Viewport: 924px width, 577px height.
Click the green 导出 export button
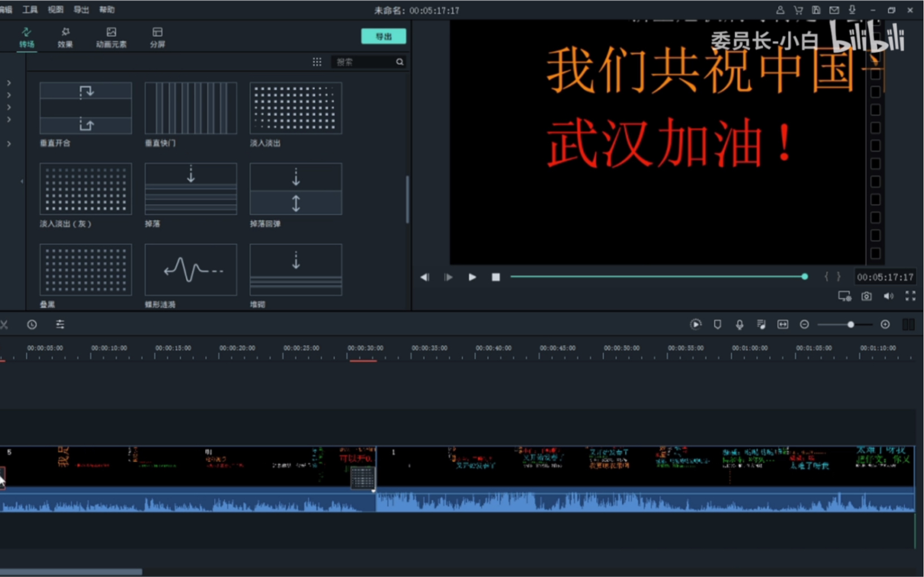(384, 36)
